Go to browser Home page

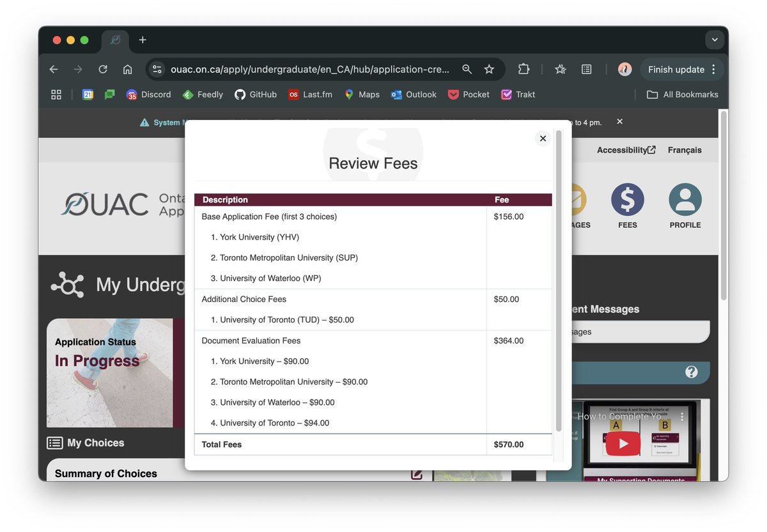pos(128,69)
